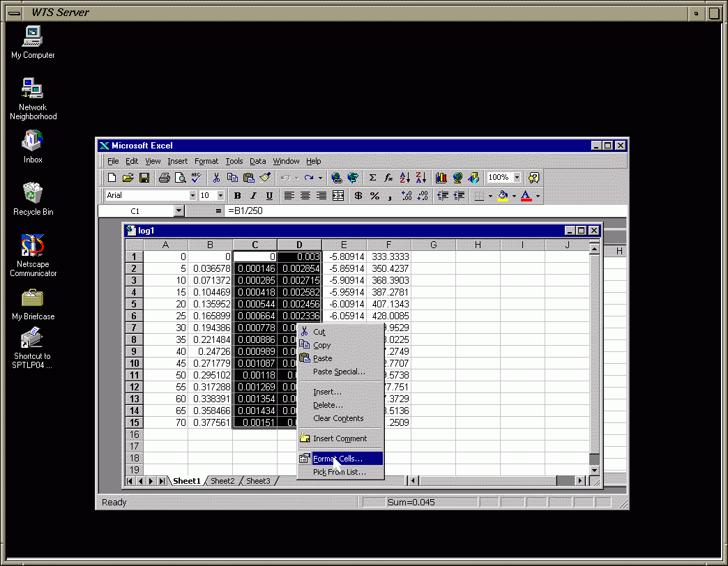Toggle Bold formatting
This screenshot has height=566, width=728.
pyautogui.click(x=237, y=196)
